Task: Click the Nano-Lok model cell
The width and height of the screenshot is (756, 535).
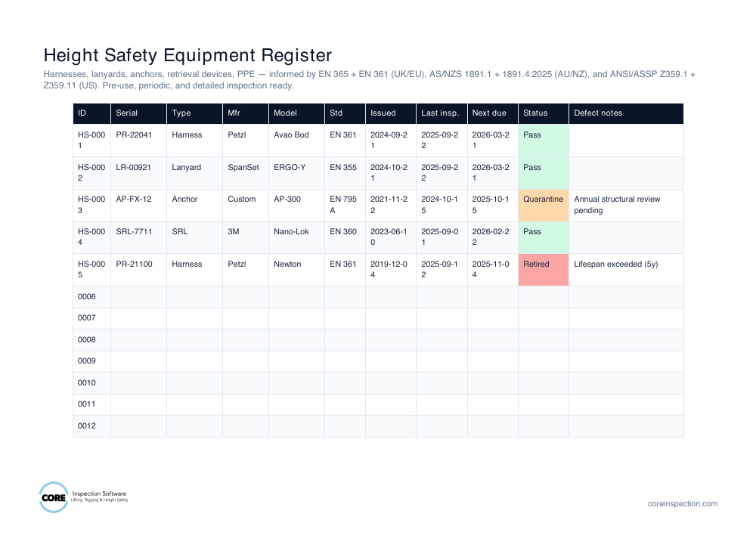Action: tap(296, 237)
